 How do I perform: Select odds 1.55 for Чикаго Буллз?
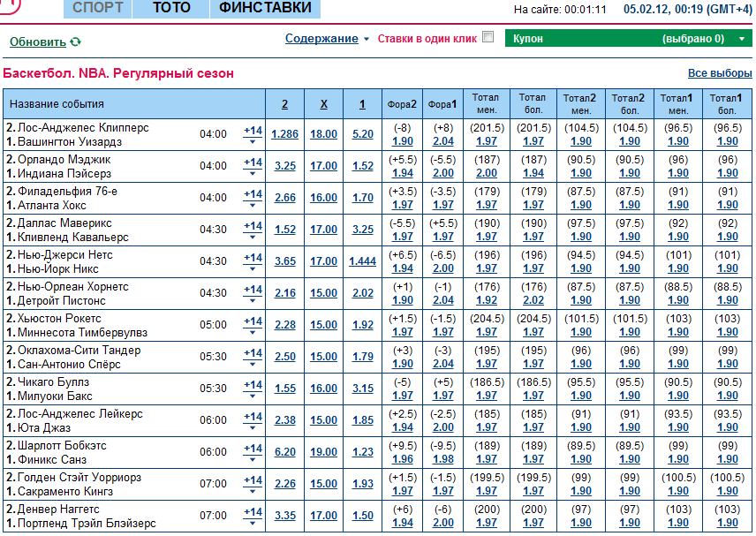(x=285, y=389)
